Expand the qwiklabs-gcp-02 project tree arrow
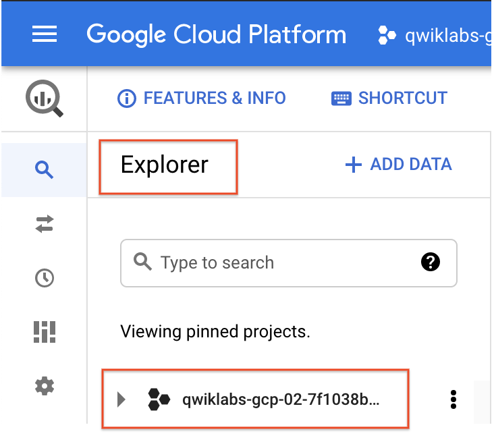 click(x=121, y=399)
